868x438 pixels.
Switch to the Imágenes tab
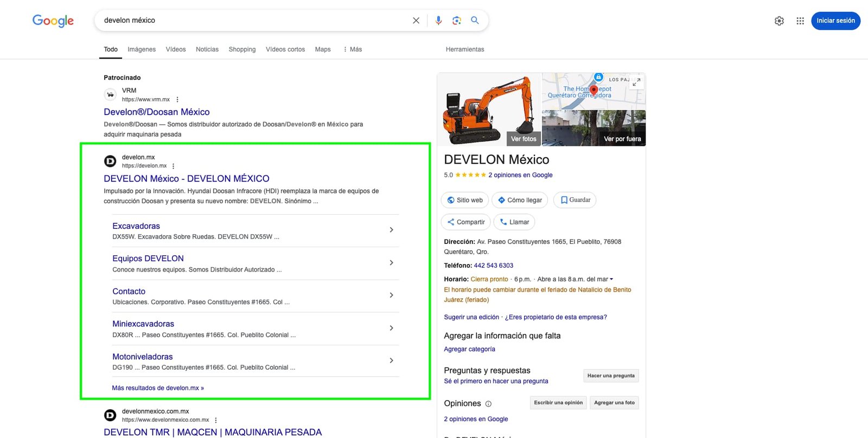point(142,49)
